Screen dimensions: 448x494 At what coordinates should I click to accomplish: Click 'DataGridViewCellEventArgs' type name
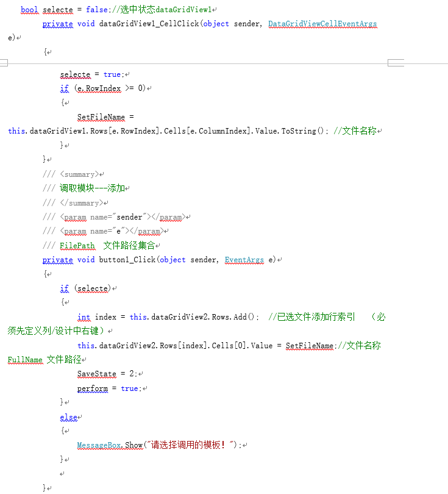pos(322,24)
